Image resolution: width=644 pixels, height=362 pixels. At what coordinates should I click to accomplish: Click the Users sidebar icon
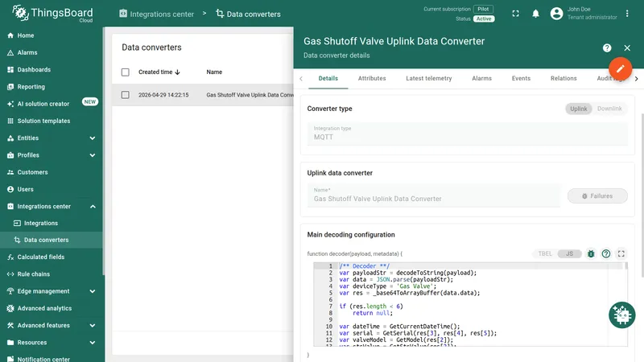click(10, 189)
